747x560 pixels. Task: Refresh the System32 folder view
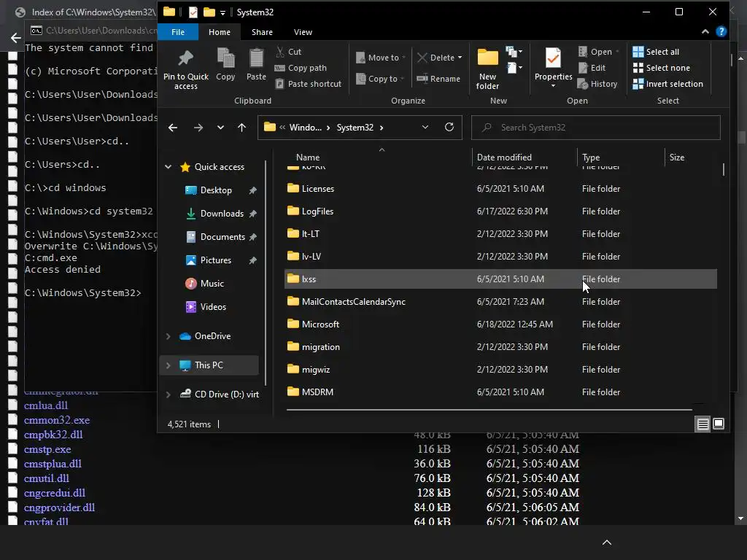point(449,127)
